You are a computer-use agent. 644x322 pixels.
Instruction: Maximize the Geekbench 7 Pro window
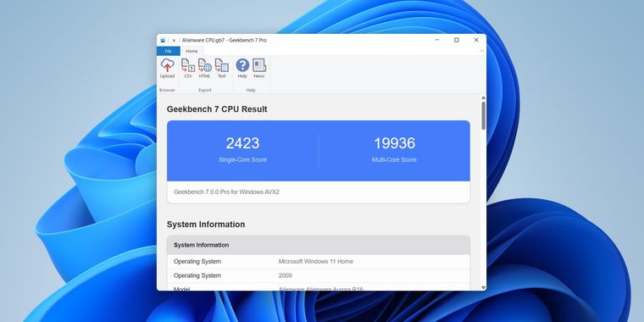pos(456,40)
